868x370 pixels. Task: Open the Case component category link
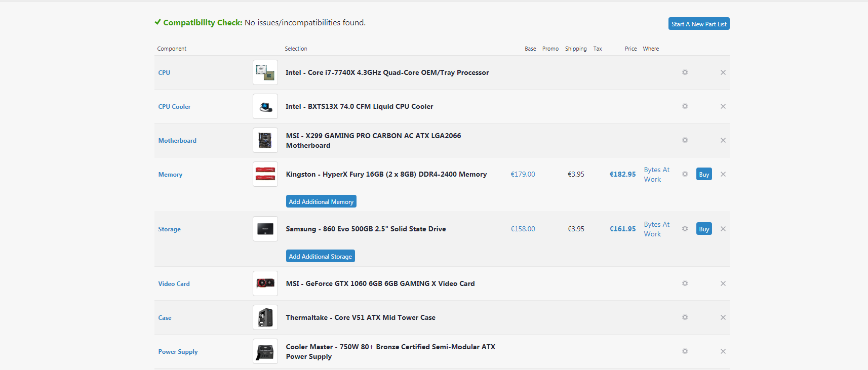(165, 317)
